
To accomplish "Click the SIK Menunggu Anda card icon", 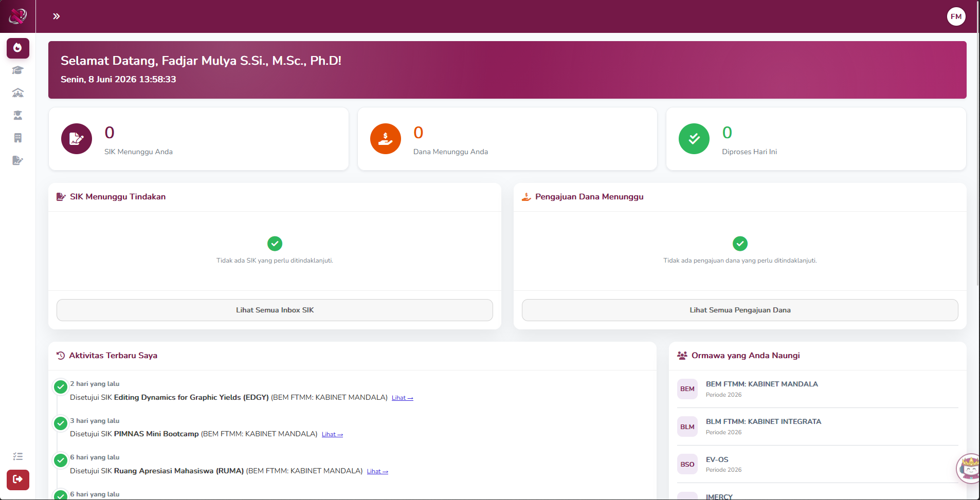I will click(x=77, y=139).
